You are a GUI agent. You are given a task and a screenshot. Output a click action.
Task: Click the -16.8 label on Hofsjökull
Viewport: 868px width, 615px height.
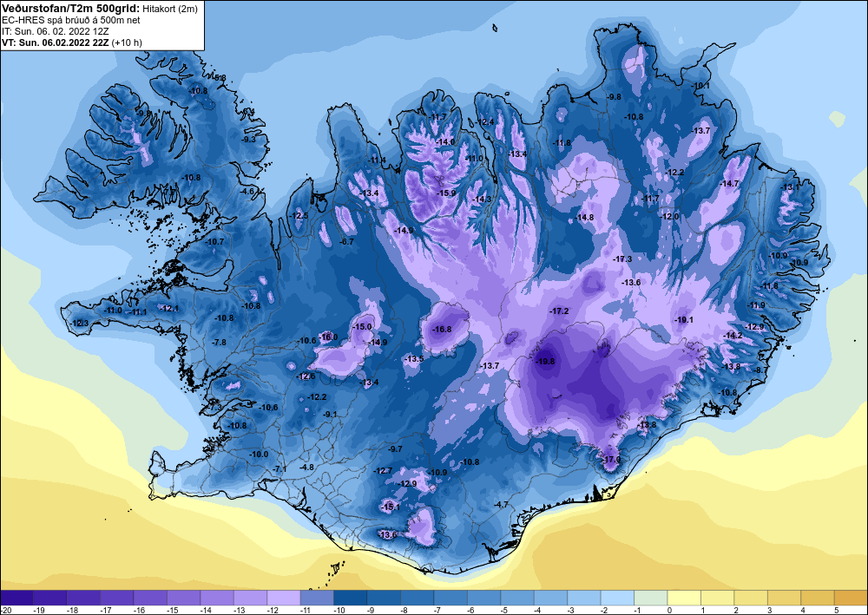click(x=442, y=329)
